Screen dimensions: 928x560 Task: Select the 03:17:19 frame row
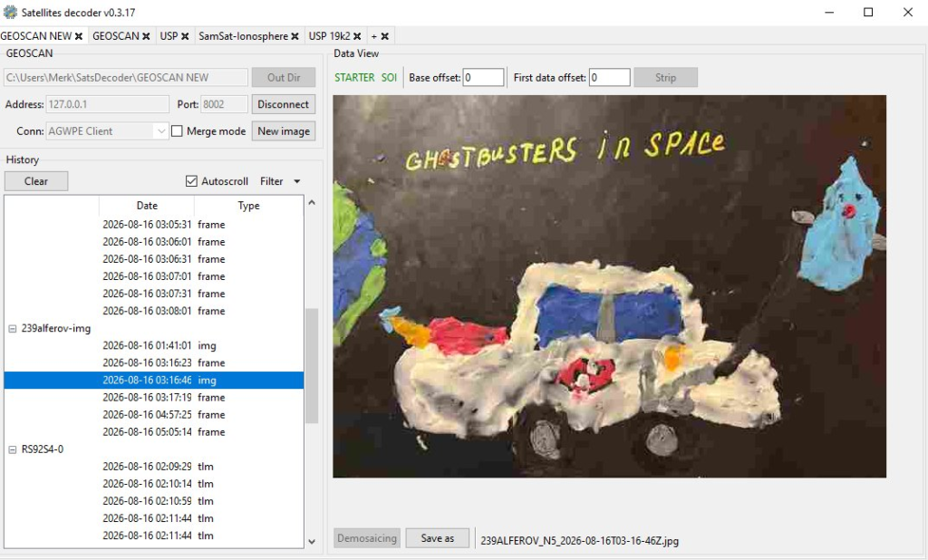tap(154, 397)
